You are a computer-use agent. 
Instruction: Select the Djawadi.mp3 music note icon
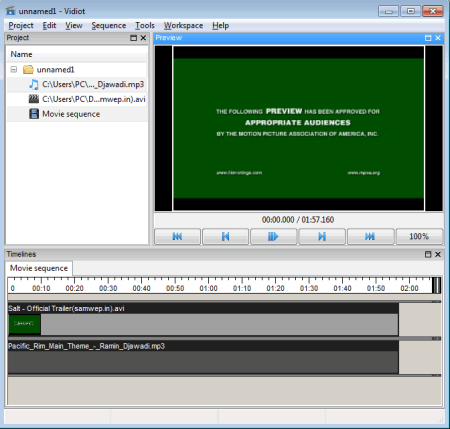point(34,84)
